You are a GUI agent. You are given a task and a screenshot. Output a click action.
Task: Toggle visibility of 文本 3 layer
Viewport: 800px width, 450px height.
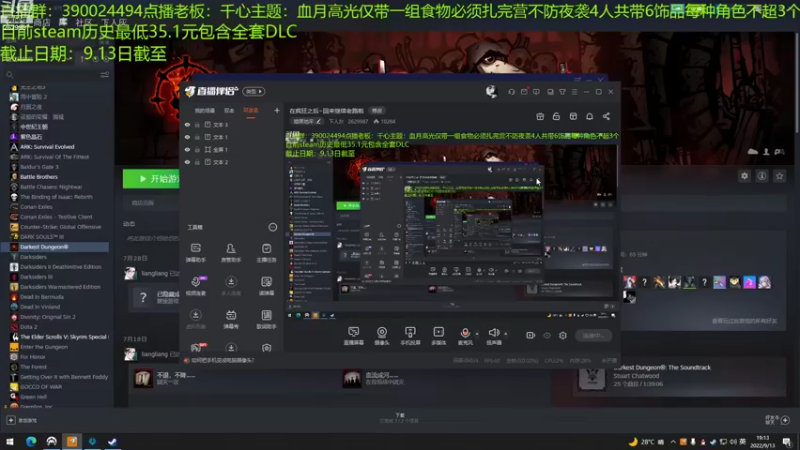(187, 124)
